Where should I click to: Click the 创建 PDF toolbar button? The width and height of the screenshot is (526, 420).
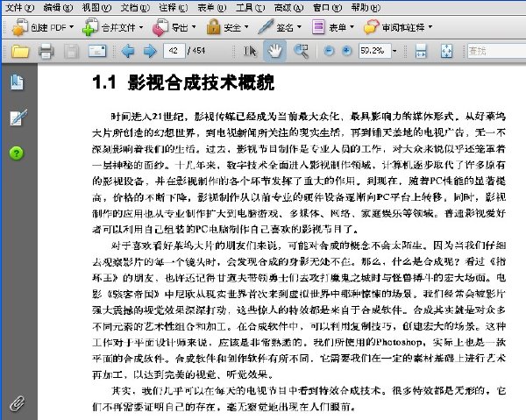coord(43,27)
